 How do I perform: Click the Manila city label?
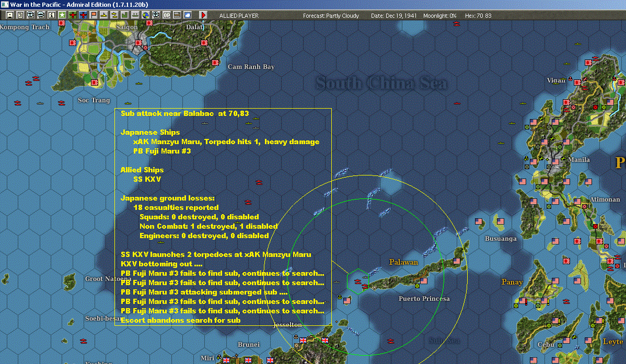[579, 160]
